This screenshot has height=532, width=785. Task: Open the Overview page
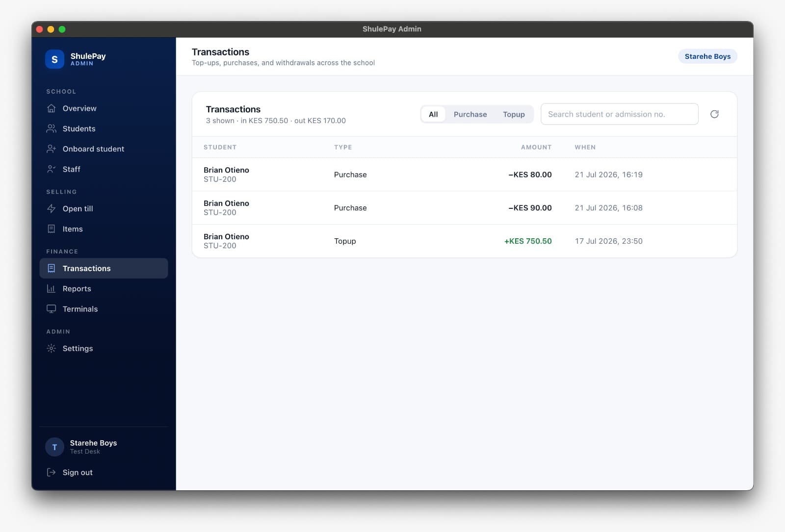[104, 108]
